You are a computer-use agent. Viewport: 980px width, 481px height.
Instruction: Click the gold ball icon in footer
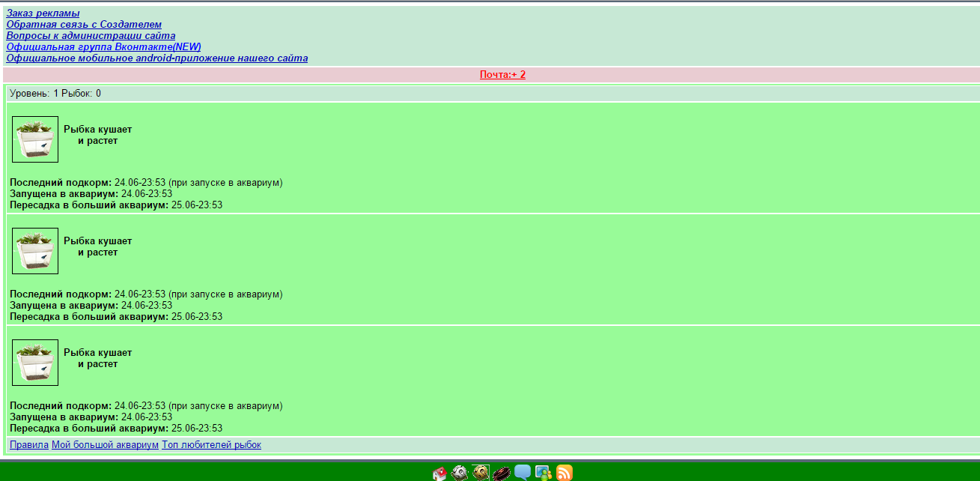(x=481, y=473)
